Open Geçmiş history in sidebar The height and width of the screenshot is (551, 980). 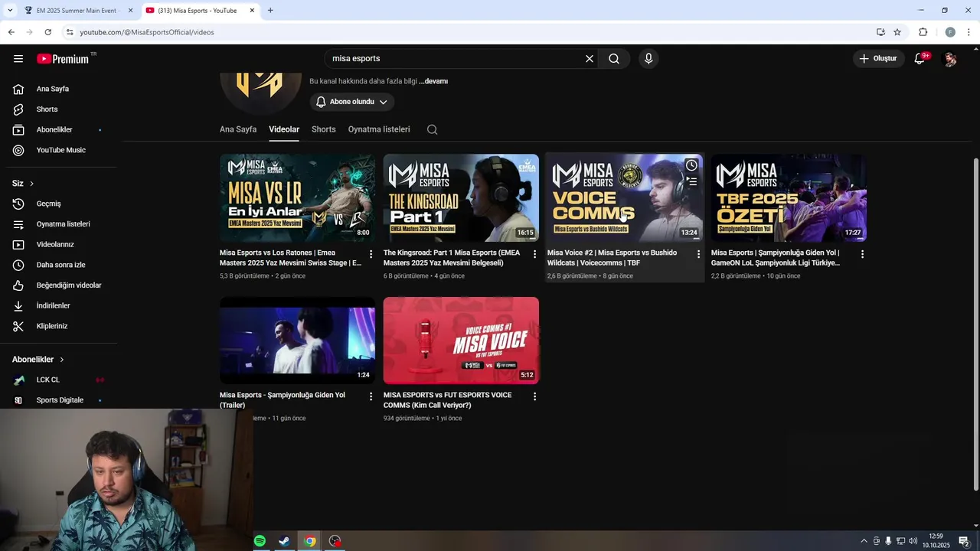point(59,204)
